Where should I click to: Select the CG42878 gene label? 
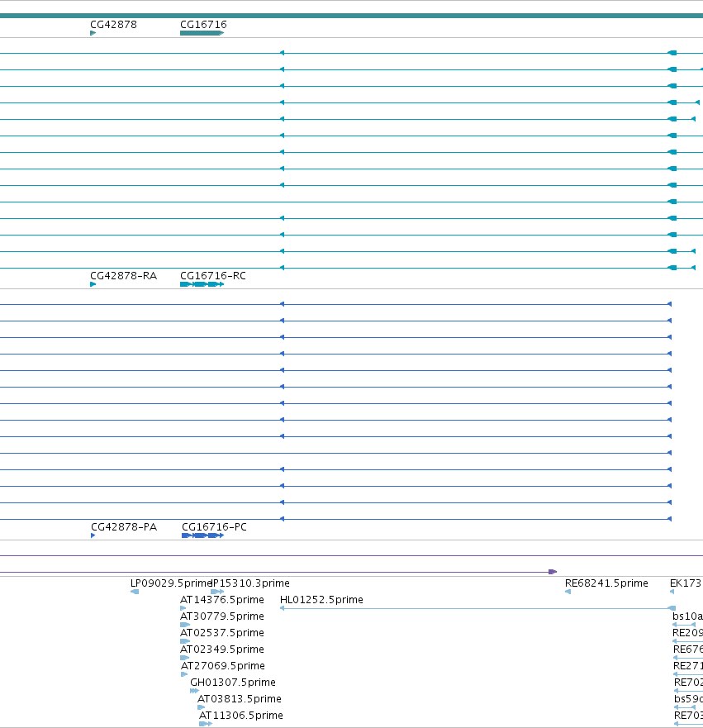pos(114,25)
